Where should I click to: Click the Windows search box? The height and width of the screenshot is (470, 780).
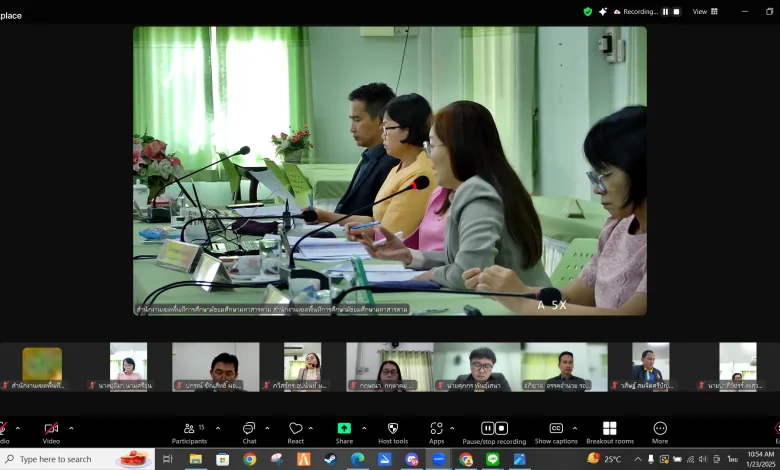click(78, 459)
